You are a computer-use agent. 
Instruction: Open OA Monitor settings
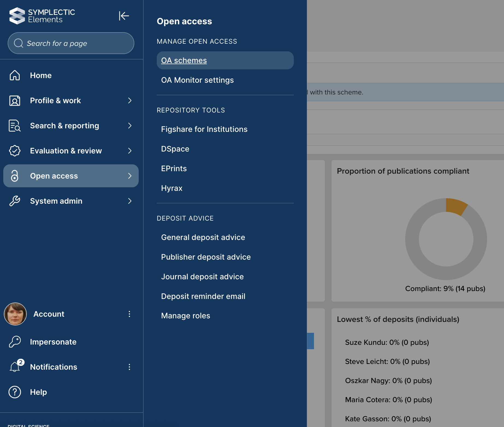(197, 80)
